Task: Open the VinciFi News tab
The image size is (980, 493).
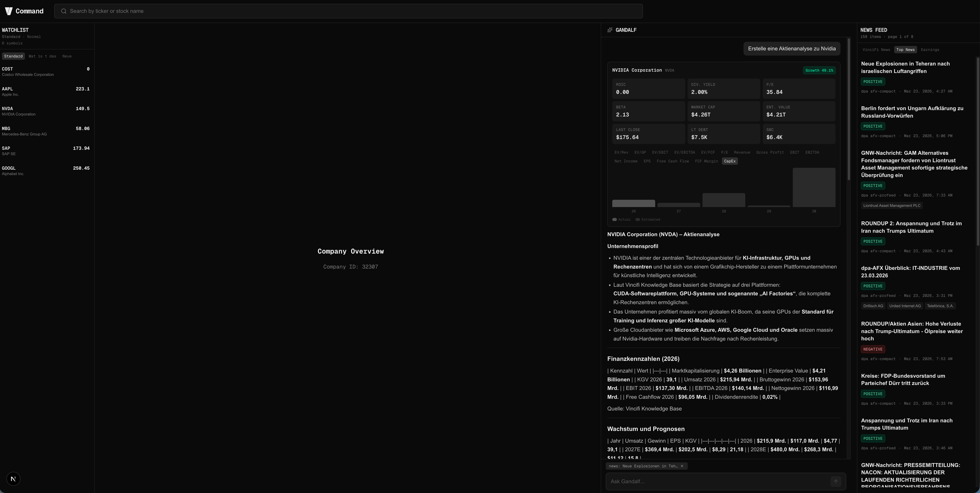Action: click(876, 50)
